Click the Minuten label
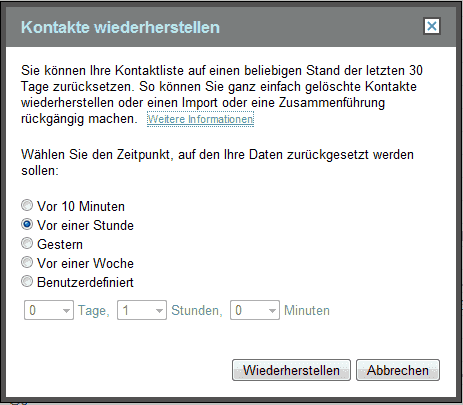Viewport: 463px width, 405px height. pos(307,311)
